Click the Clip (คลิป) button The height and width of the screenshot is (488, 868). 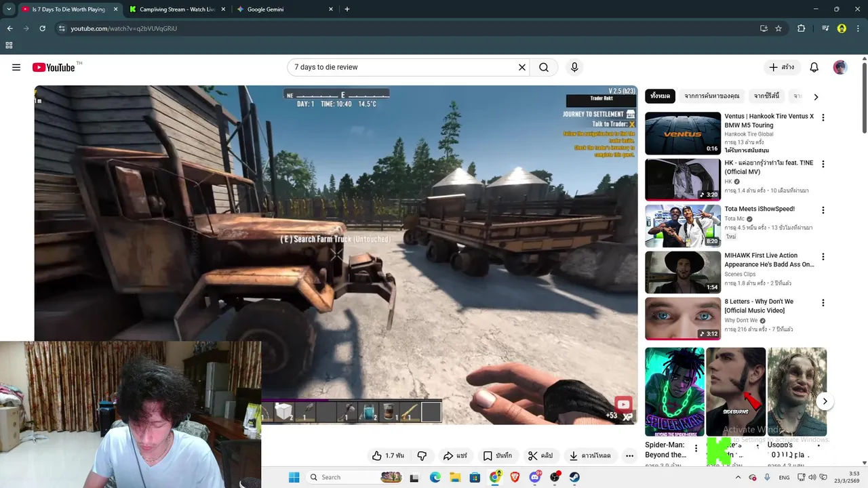540,455
